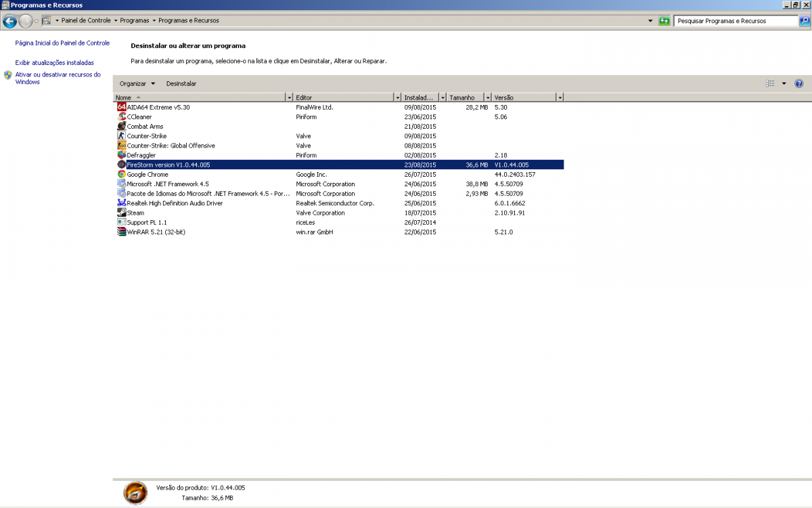Sort by the Versão column header

point(524,98)
